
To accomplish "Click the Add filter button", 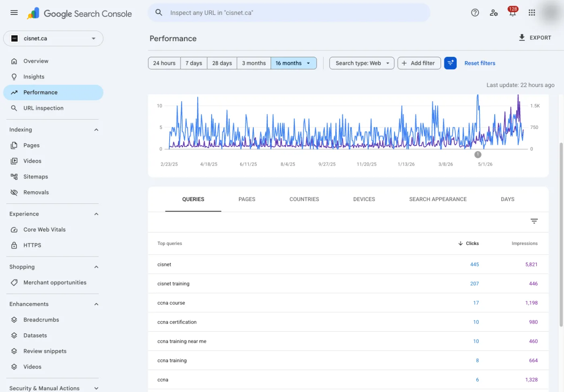I will click(419, 63).
